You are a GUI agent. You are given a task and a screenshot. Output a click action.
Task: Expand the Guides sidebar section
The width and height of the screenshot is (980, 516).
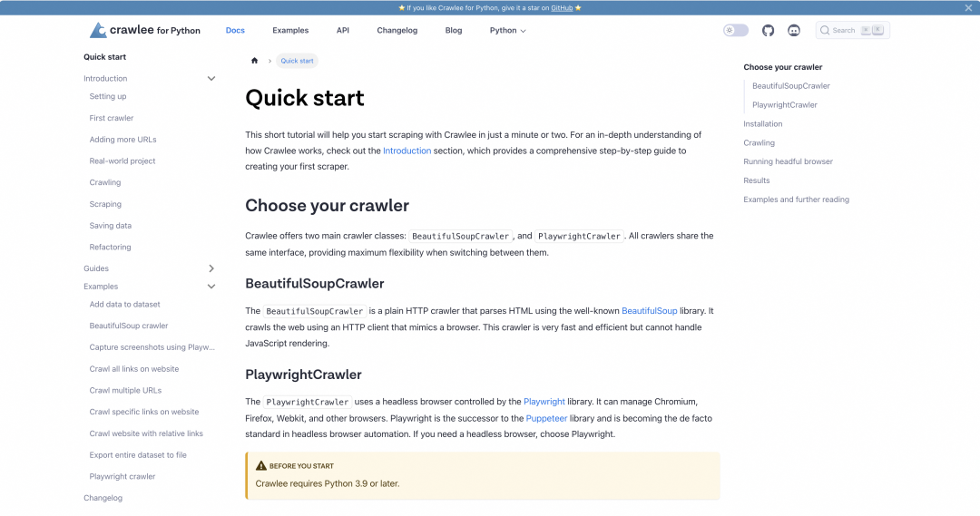point(211,268)
